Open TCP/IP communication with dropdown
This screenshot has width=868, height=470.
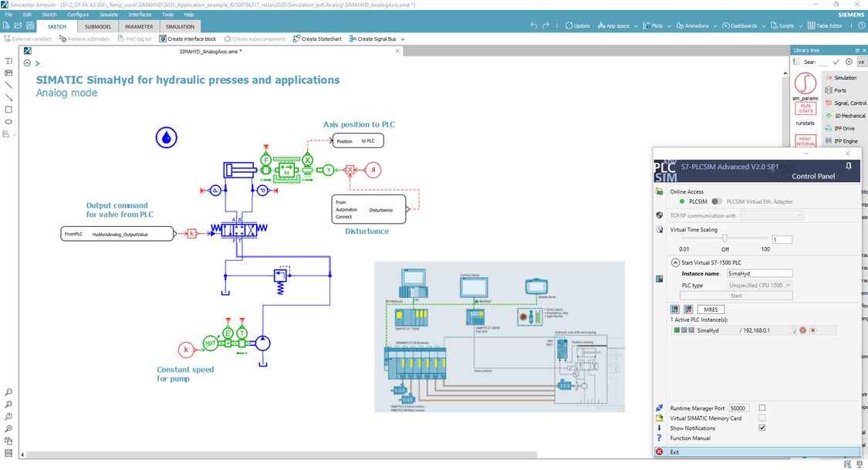click(x=772, y=215)
